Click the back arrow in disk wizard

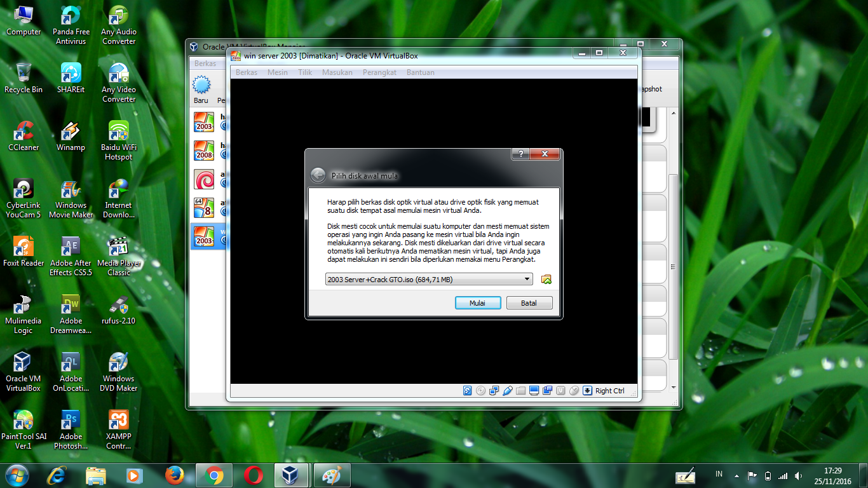(x=318, y=175)
